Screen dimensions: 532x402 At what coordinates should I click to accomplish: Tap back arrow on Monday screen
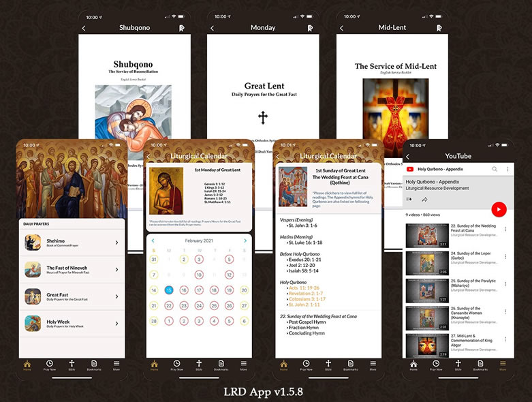pos(212,28)
